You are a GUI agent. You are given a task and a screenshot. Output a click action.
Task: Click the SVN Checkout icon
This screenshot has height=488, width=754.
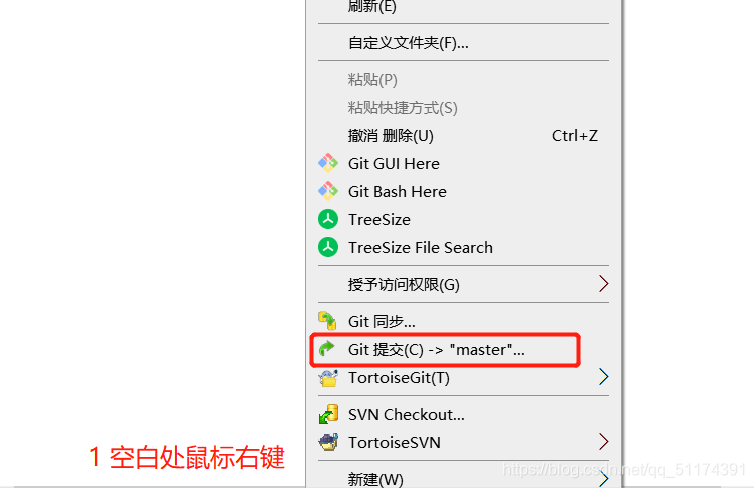pyautogui.click(x=328, y=414)
